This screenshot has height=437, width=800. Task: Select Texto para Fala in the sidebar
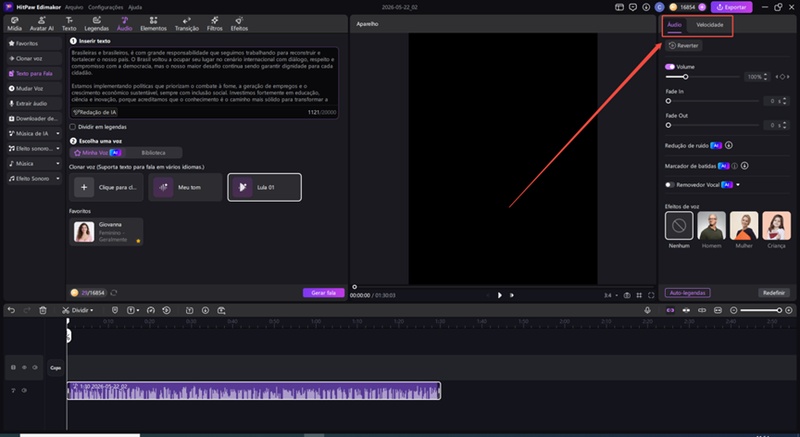pos(34,73)
